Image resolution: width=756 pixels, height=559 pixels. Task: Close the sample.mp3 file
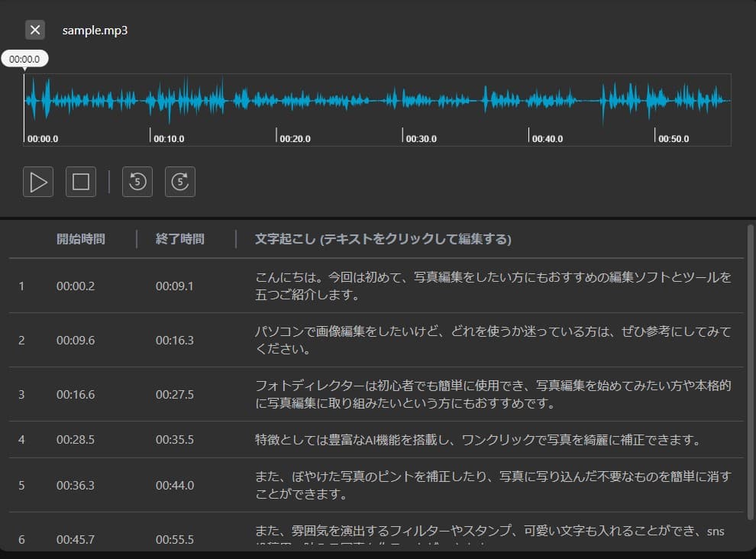point(35,30)
